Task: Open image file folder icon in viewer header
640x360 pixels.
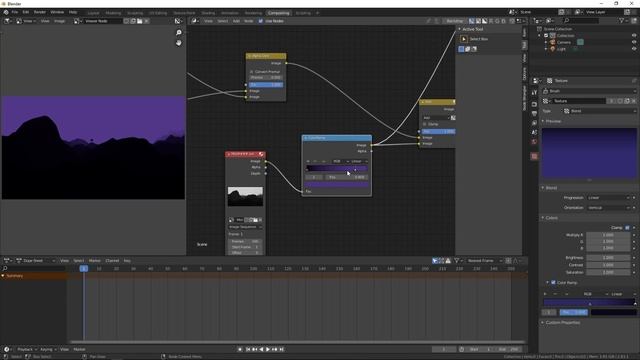Action: pos(140,21)
